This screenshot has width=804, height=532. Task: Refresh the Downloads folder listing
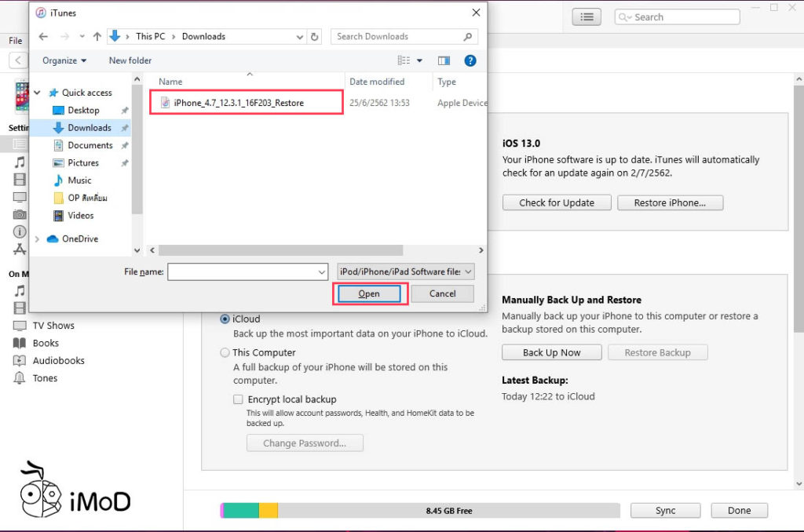(314, 36)
